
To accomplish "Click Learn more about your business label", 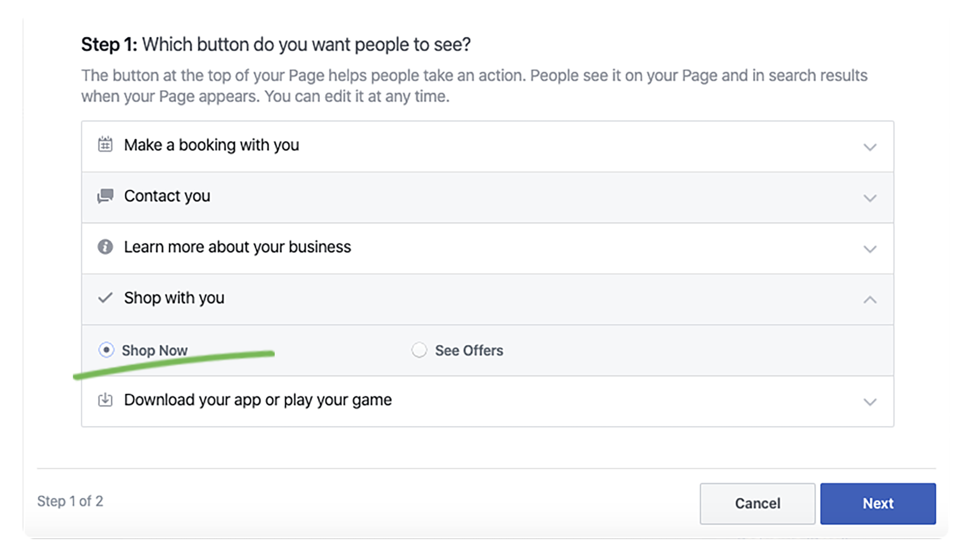I will [237, 247].
